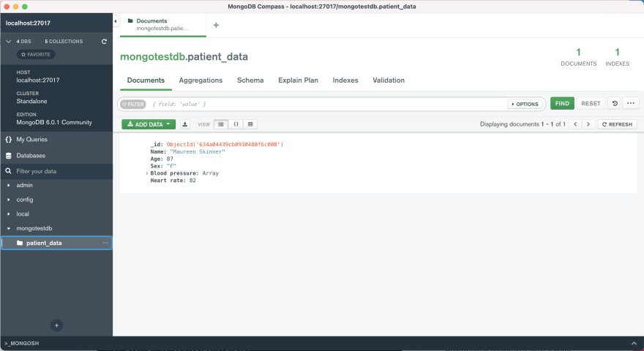Collapse connection info chevron near 4 DBS
Image resolution: width=644 pixels, height=351 pixels.
8,42
